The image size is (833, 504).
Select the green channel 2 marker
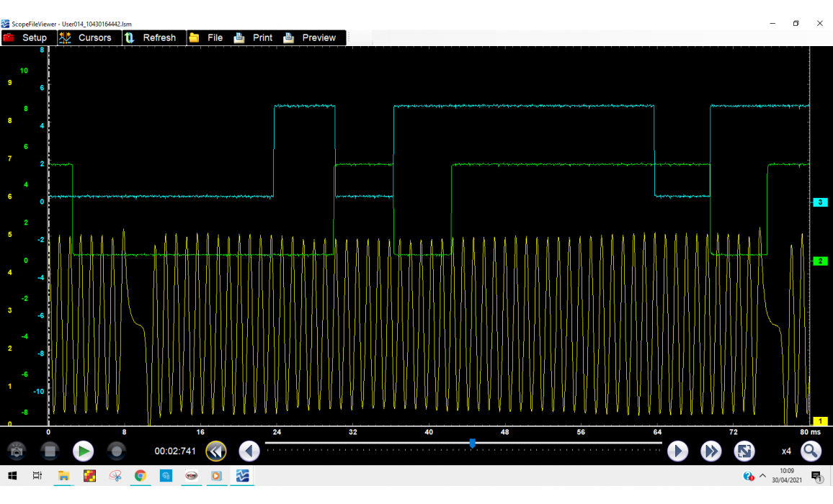click(820, 261)
